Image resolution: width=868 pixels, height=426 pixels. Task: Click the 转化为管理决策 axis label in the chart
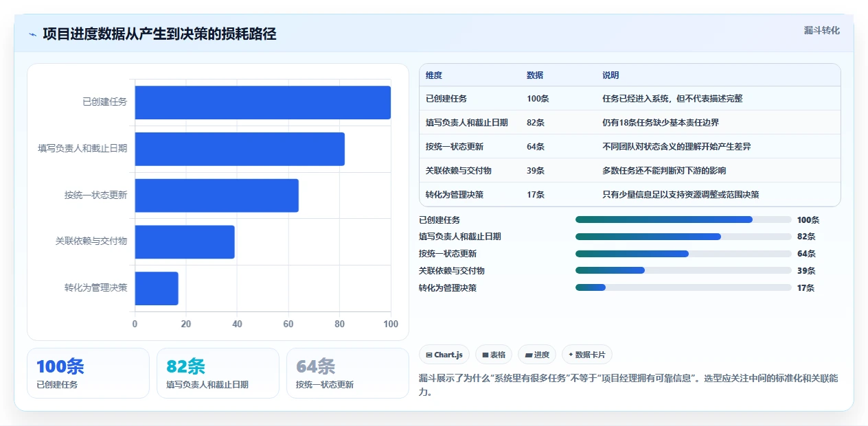pyautogui.click(x=96, y=288)
